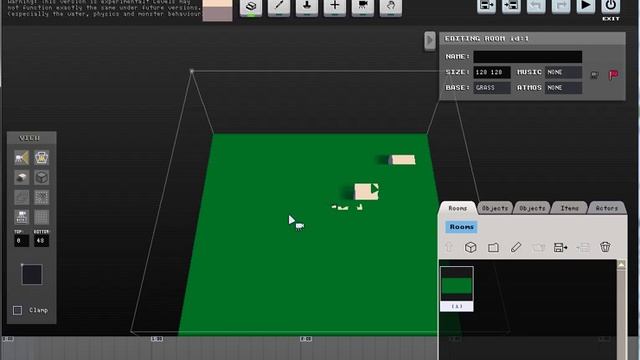Toggle the yellow robot view icon

tap(41, 158)
